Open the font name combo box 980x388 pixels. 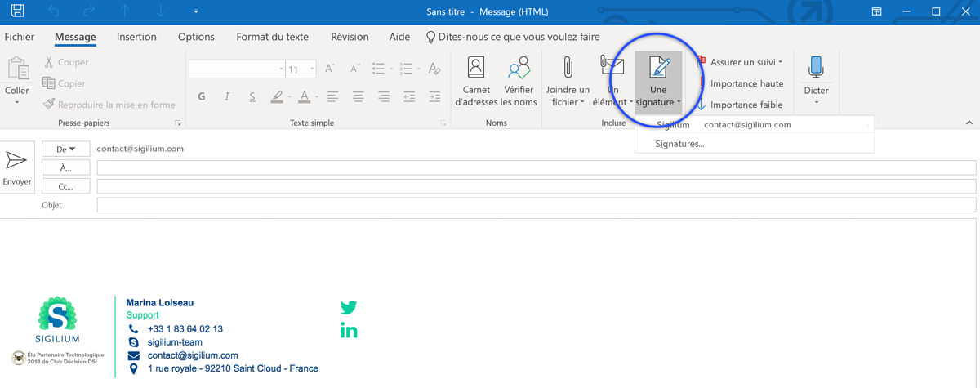pyautogui.click(x=237, y=69)
